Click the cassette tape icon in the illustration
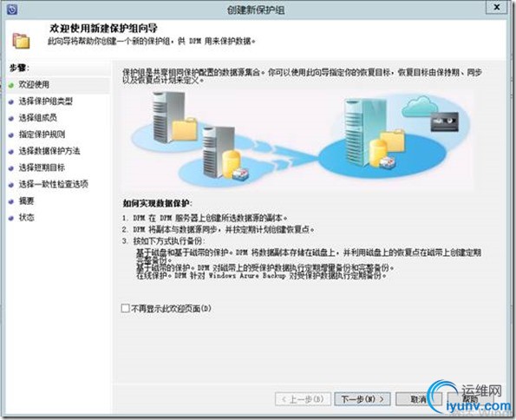The image size is (516, 420). tap(445, 121)
